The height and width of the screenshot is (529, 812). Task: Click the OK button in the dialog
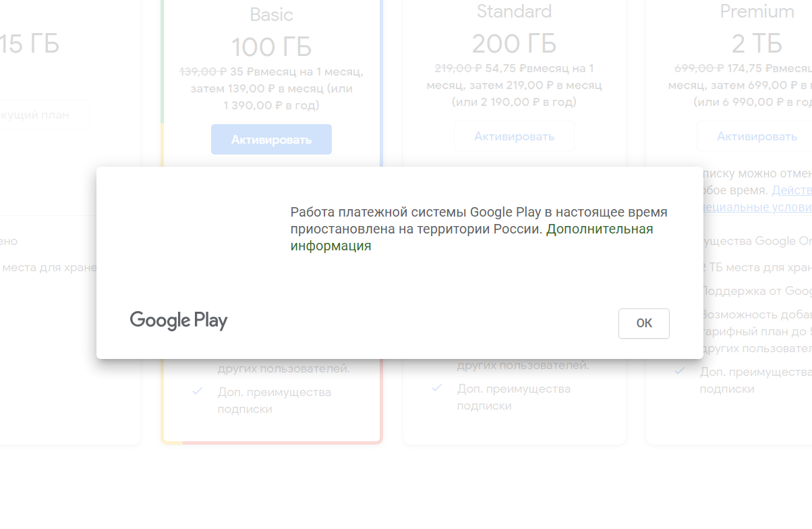pos(643,323)
